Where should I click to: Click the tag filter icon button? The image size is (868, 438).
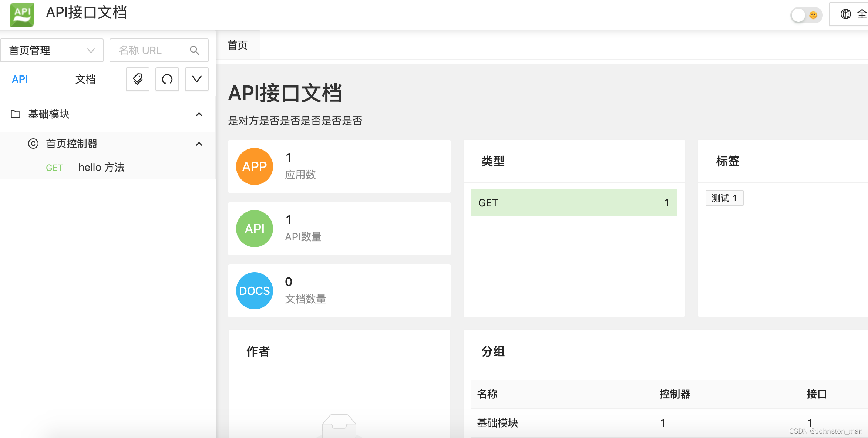[138, 79]
